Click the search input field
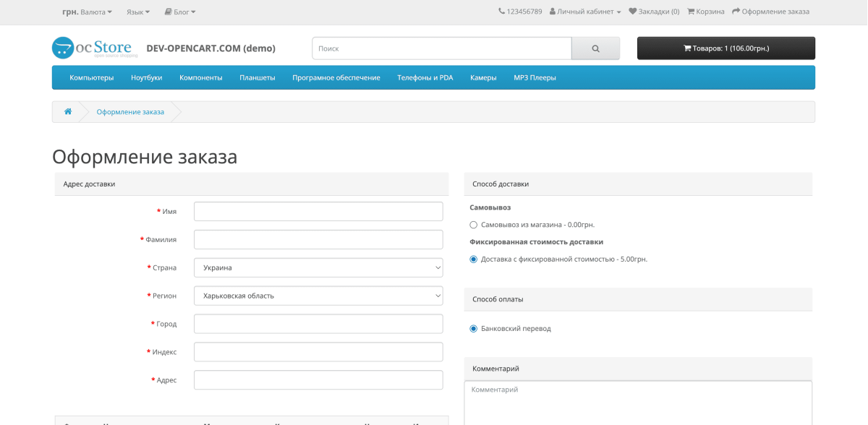Viewport: 868px width, 425px height. point(442,48)
